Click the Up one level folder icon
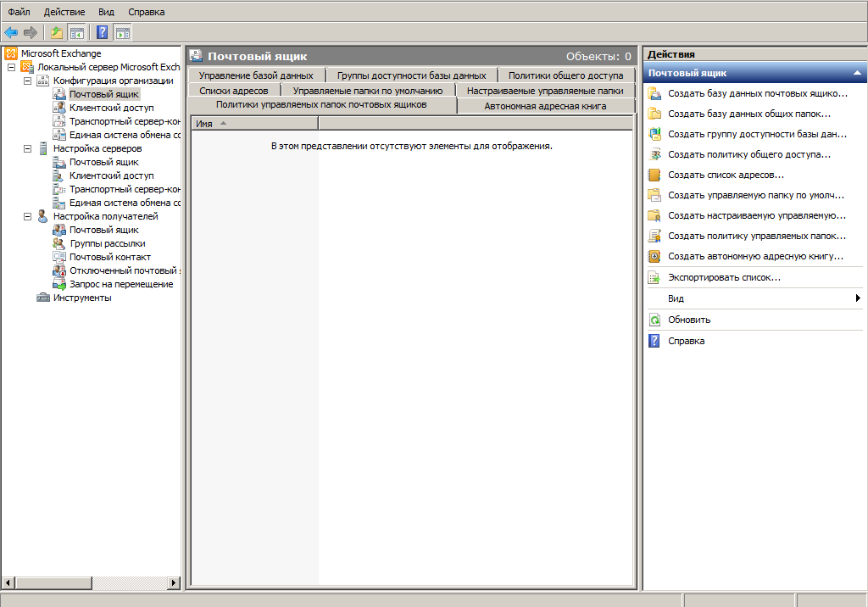The image size is (868, 607). 57,33
